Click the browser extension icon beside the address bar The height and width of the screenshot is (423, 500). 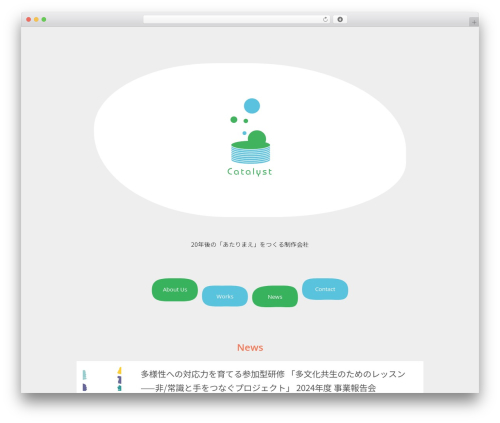[x=340, y=20]
